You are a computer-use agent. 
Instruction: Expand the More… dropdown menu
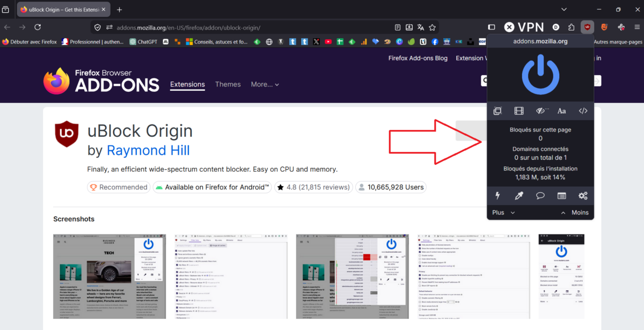[x=265, y=84]
